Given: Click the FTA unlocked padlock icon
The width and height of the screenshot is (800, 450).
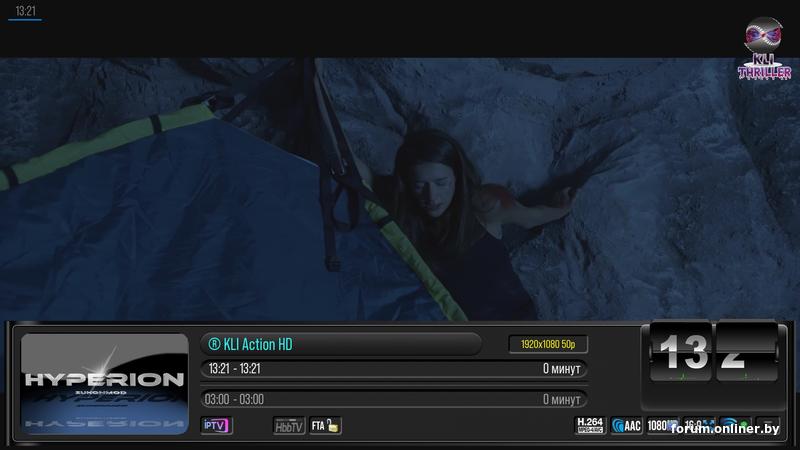Looking at the screenshot, I should (326, 426).
